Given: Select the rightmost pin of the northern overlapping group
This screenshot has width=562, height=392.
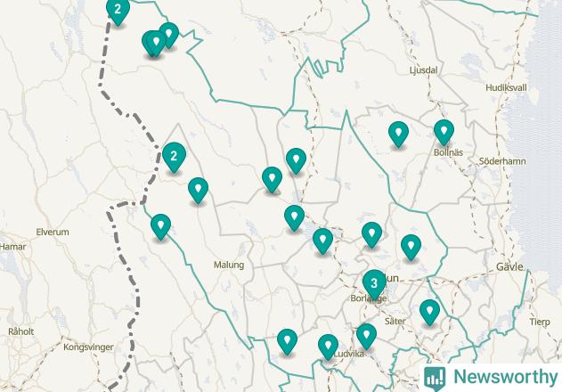Looking at the screenshot, I should pyautogui.click(x=169, y=35).
